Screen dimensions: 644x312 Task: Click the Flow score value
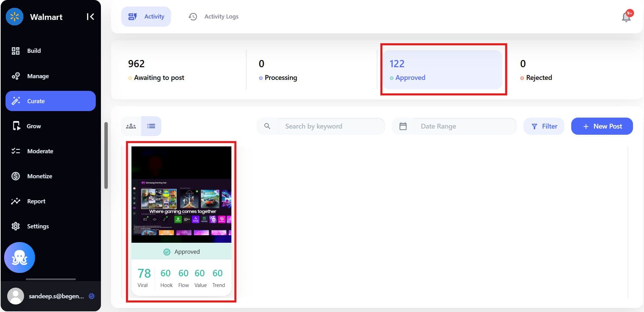(x=183, y=273)
